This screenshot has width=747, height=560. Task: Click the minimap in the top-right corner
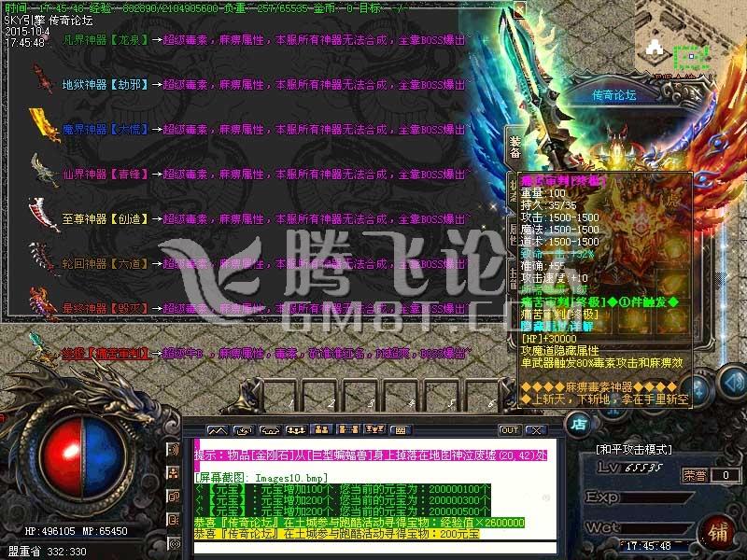pyautogui.click(x=691, y=39)
